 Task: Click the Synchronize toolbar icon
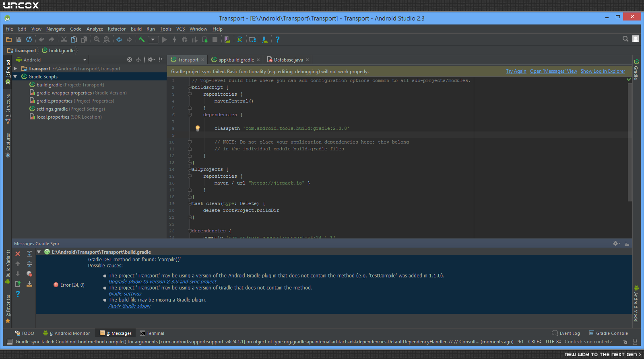(x=29, y=39)
